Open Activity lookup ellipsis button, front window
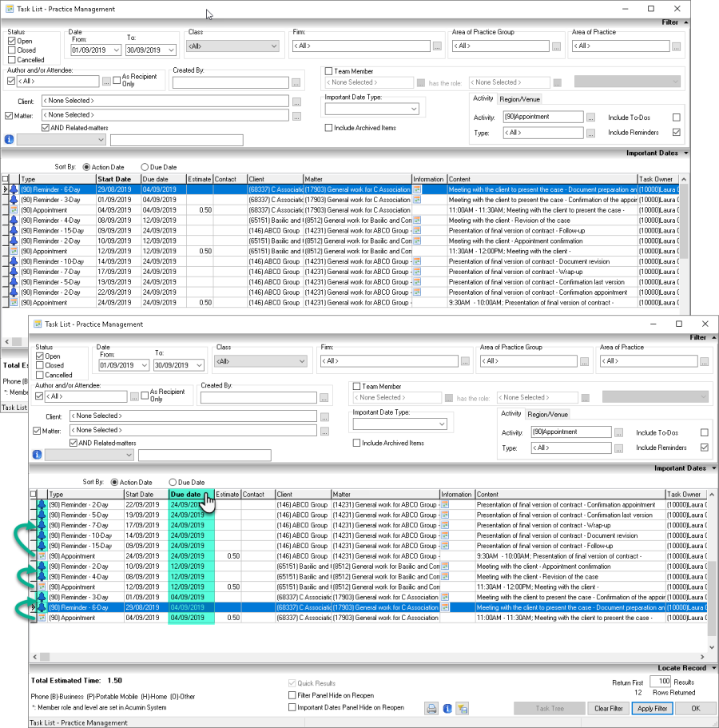Image resolution: width=719 pixels, height=728 pixels. pos(618,432)
